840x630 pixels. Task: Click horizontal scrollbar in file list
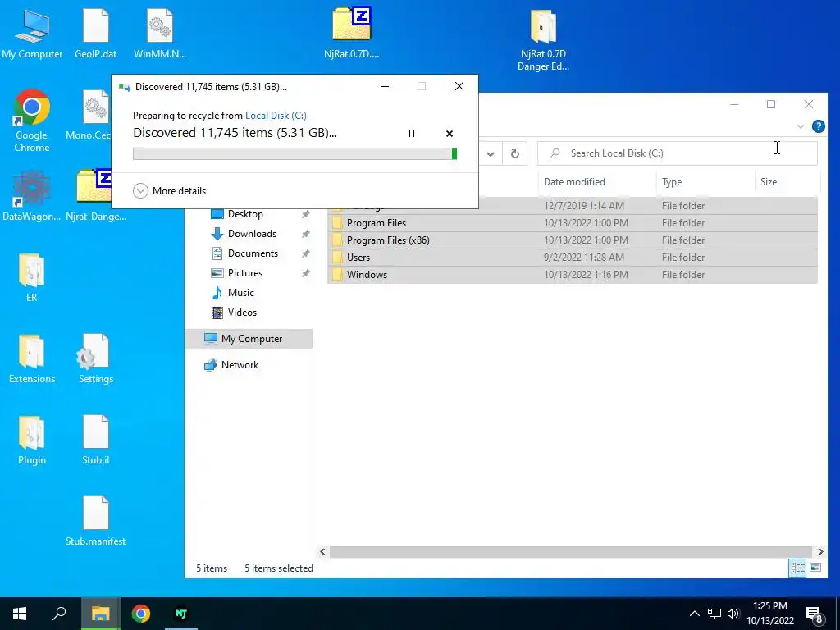571,551
